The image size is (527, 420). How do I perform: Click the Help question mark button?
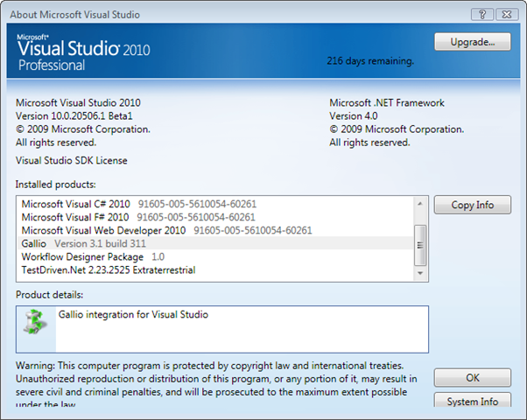coord(481,14)
